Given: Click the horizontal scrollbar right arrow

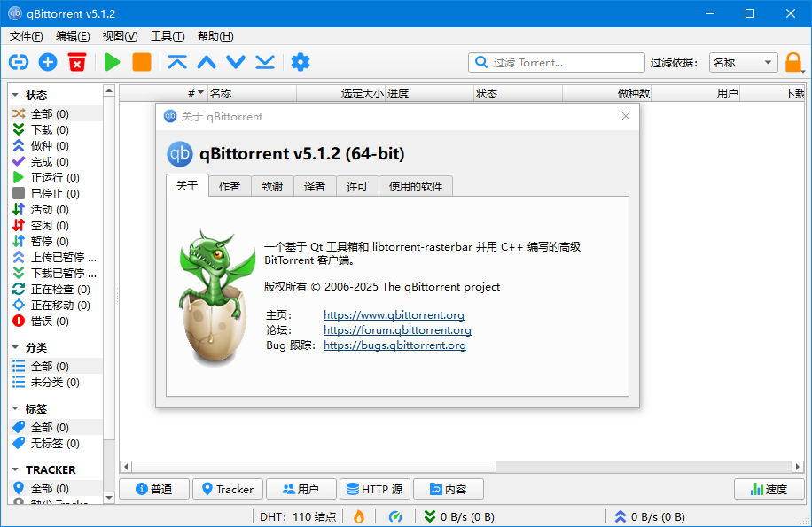Looking at the screenshot, I should [798, 467].
